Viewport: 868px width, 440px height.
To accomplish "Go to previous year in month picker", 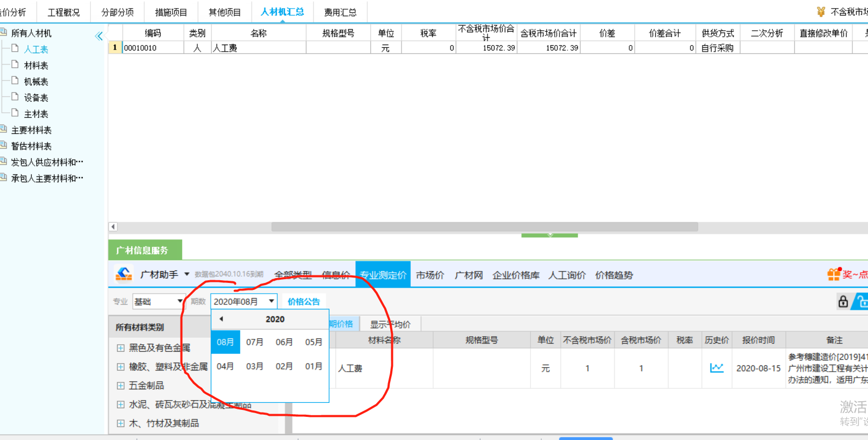I will pos(221,319).
